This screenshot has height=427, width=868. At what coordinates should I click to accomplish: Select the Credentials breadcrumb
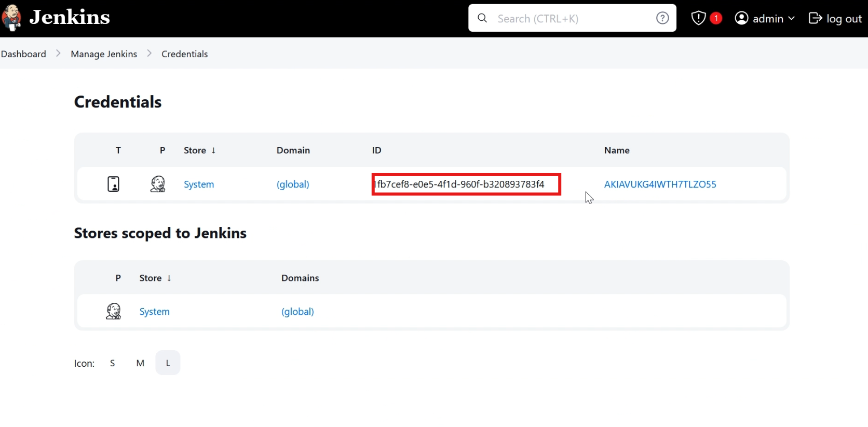pos(185,54)
